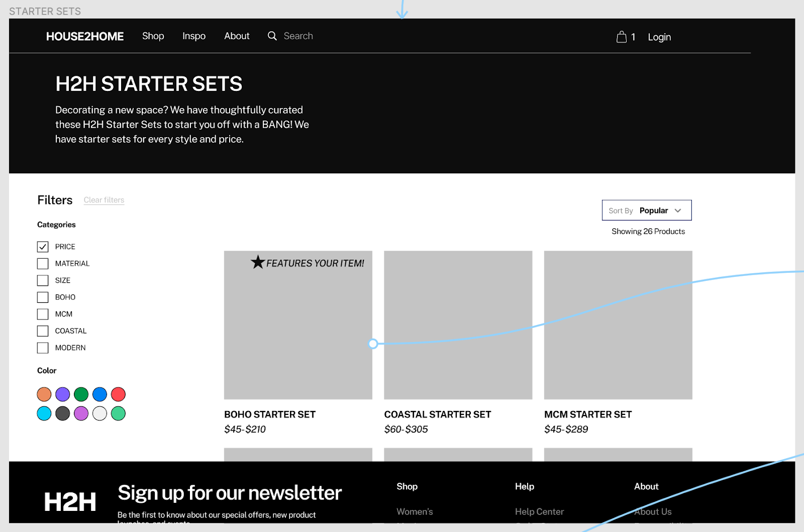Screen dimensions: 804x532
Task: Click the MCM STARTER SET title
Action: (588, 414)
